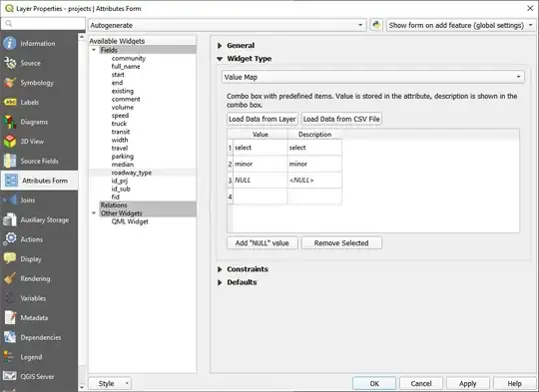The image size is (539, 392).
Task: Click the sidebar scroll down arrow
Action: [x=82, y=387]
